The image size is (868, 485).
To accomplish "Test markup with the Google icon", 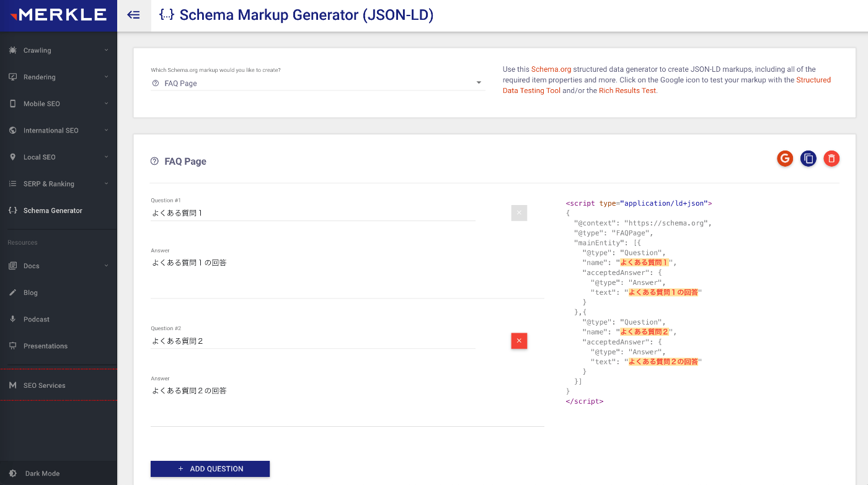I will pyautogui.click(x=785, y=159).
